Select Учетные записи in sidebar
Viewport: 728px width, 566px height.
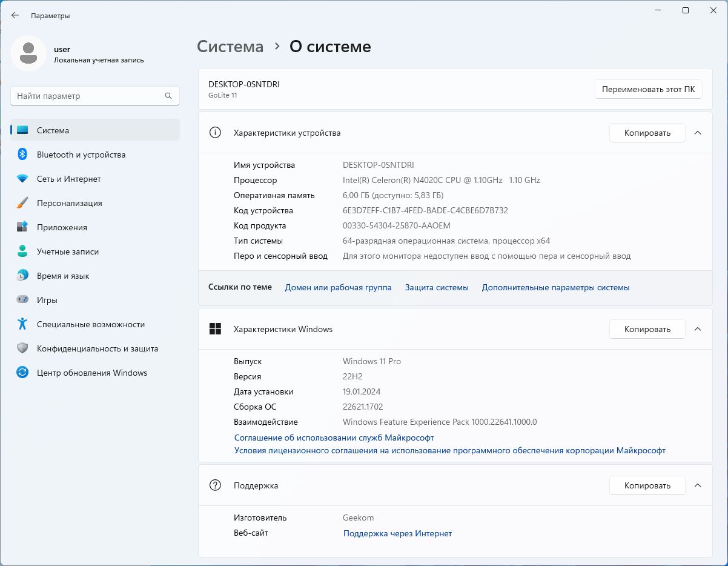(x=95, y=251)
